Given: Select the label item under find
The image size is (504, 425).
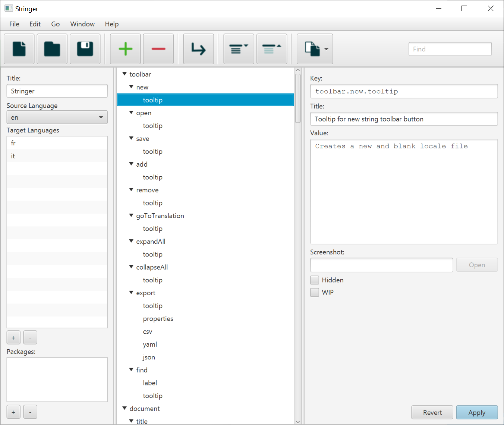Looking at the screenshot, I should [205, 383].
